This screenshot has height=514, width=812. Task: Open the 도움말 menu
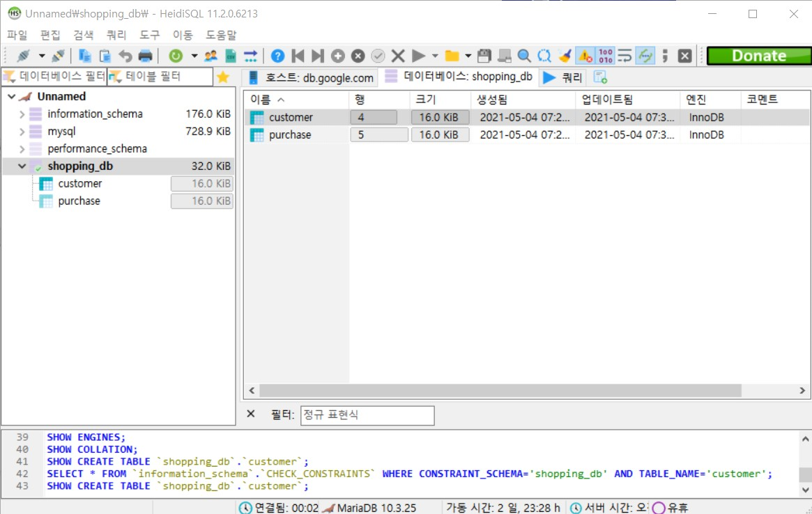[x=221, y=35]
